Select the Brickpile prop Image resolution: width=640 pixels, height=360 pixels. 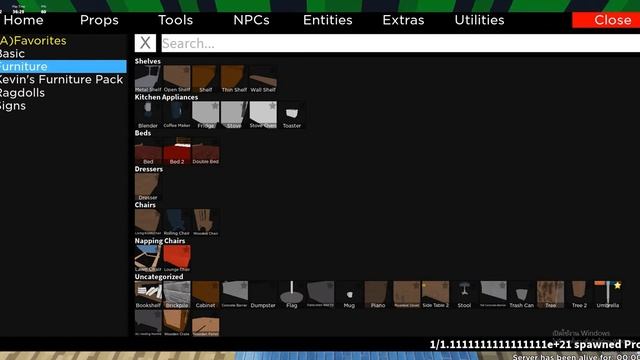[177, 295]
